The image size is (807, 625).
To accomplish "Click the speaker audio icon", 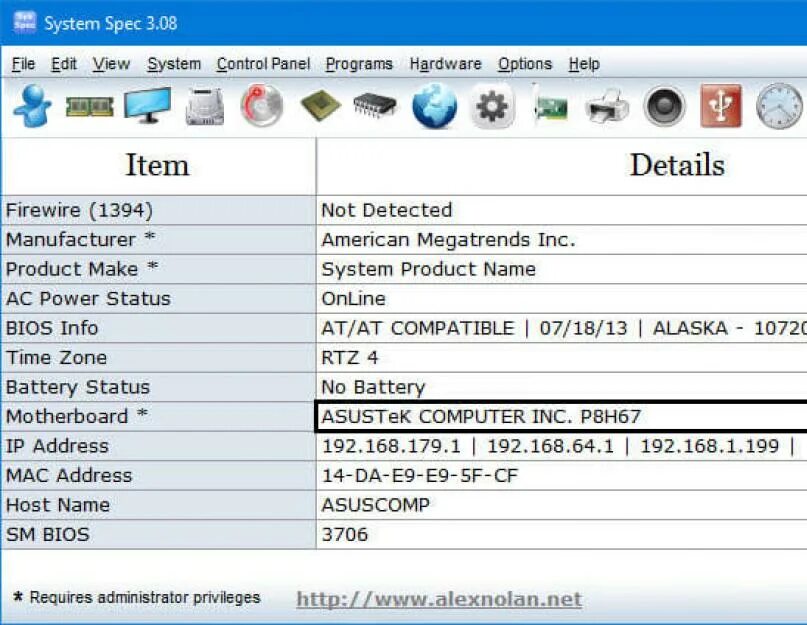I will [664, 106].
